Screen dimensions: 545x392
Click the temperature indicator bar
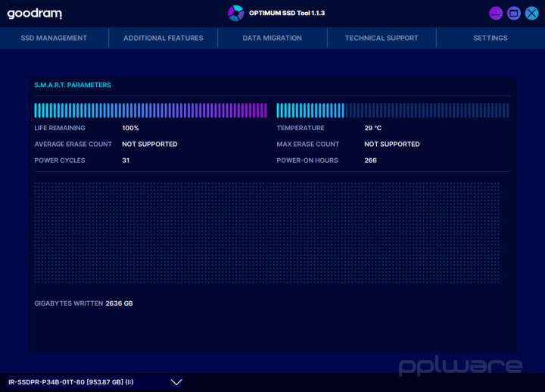(x=393, y=110)
